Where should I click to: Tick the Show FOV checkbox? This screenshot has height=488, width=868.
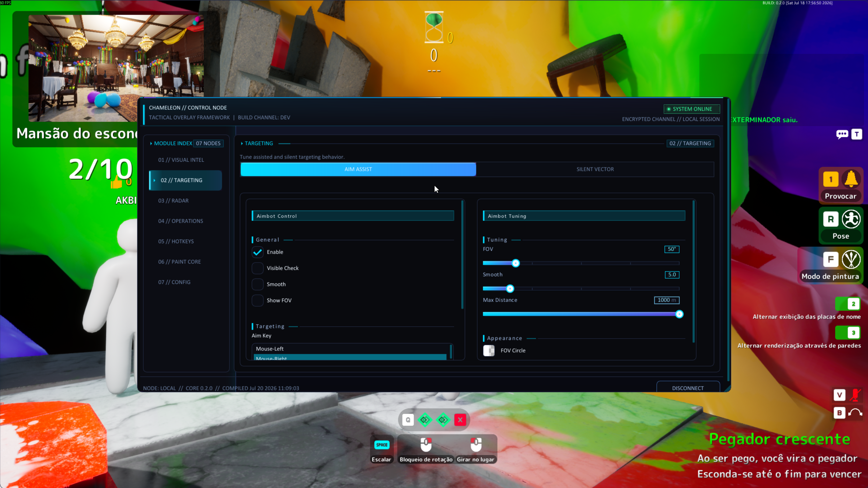click(257, 301)
